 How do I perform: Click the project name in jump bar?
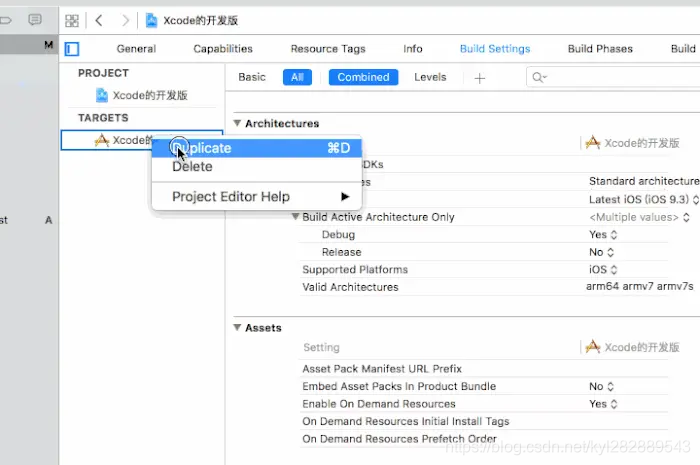tap(200, 21)
